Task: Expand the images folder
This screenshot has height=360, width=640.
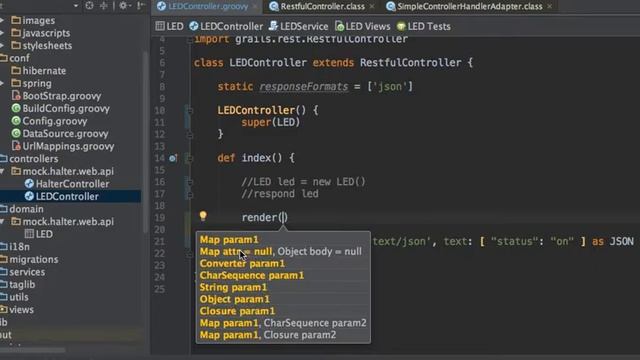Action: tap(2, 20)
